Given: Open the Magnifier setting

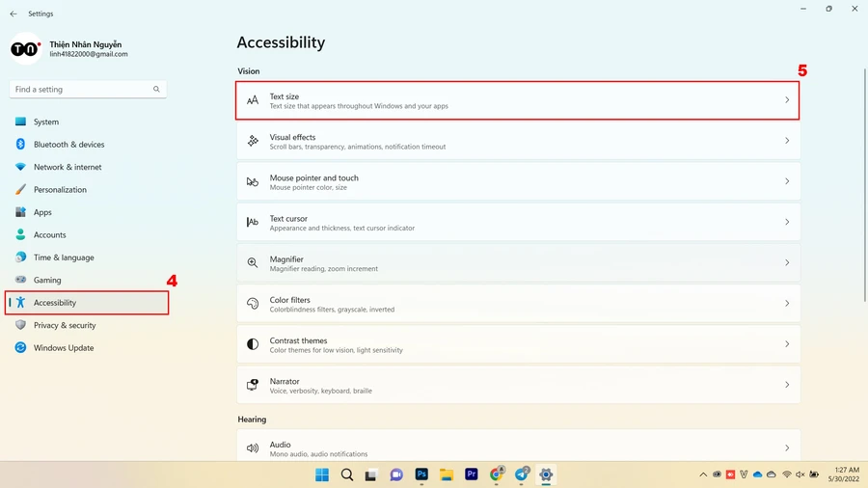Looking at the screenshot, I should click(519, 263).
